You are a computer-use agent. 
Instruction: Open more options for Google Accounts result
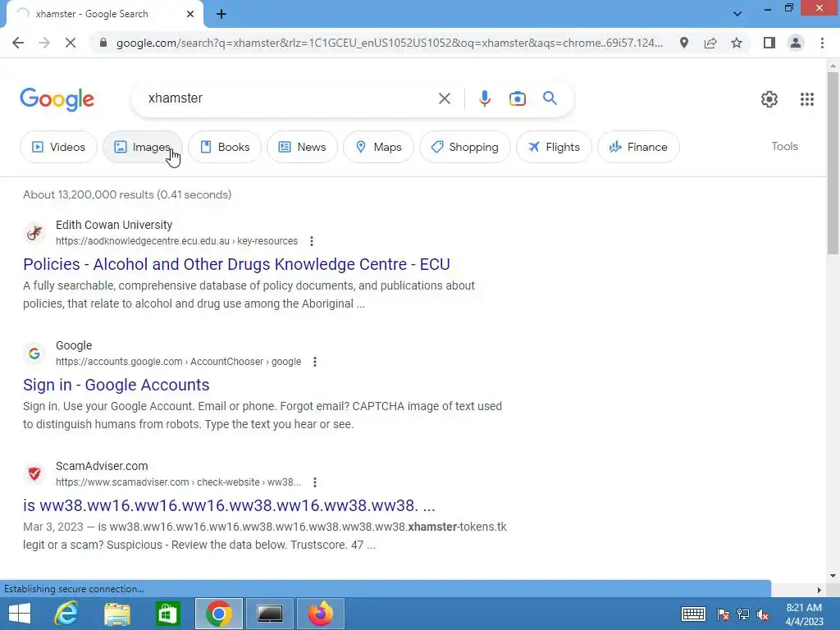point(314,362)
